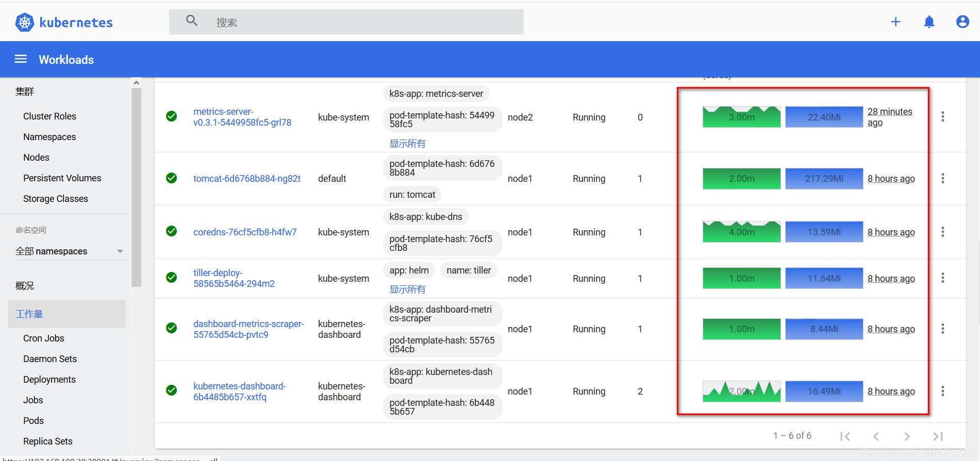The width and height of the screenshot is (980, 461).
Task: Open tomcat-6d6768b884-ng82t pod link
Action: click(247, 179)
